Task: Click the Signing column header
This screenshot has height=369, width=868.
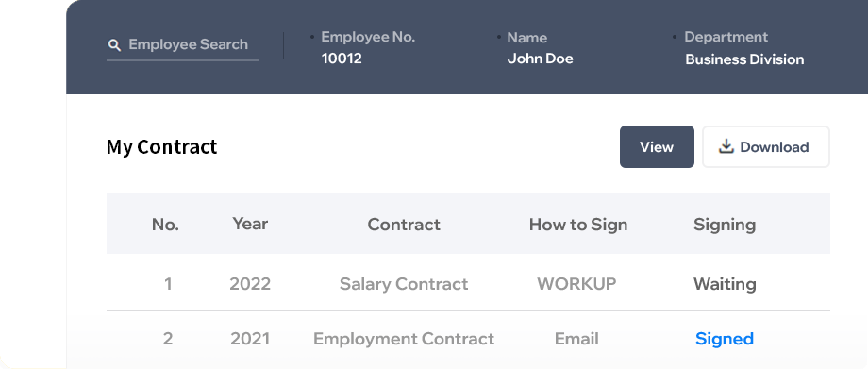Action: pyautogui.click(x=725, y=225)
